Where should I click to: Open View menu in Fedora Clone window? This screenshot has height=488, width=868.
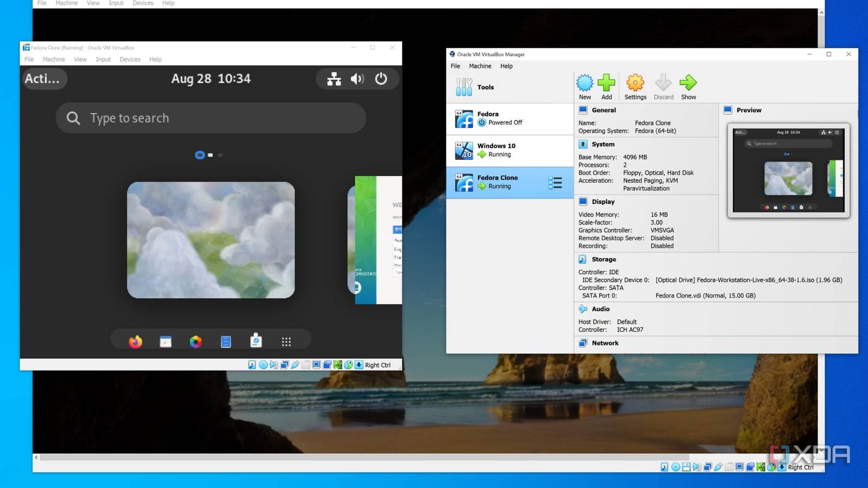tap(80, 59)
